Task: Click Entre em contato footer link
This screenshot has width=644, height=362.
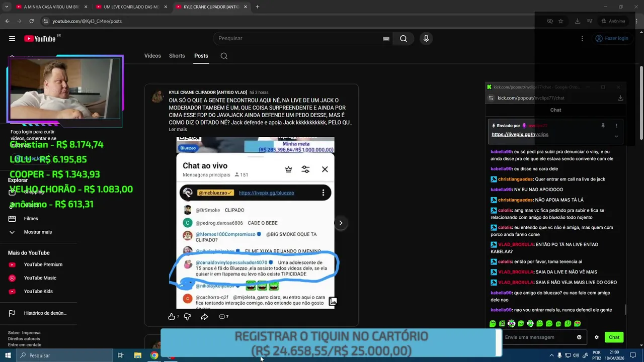Action: (25, 345)
